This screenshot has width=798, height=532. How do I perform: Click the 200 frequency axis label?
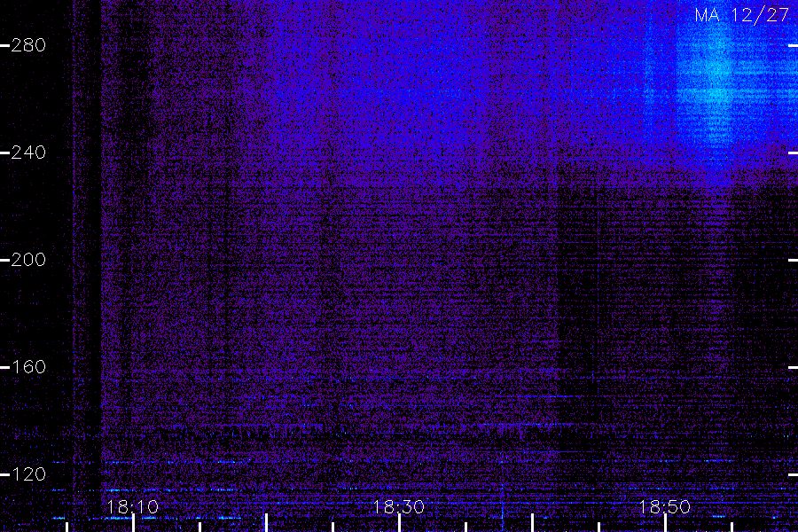28,260
